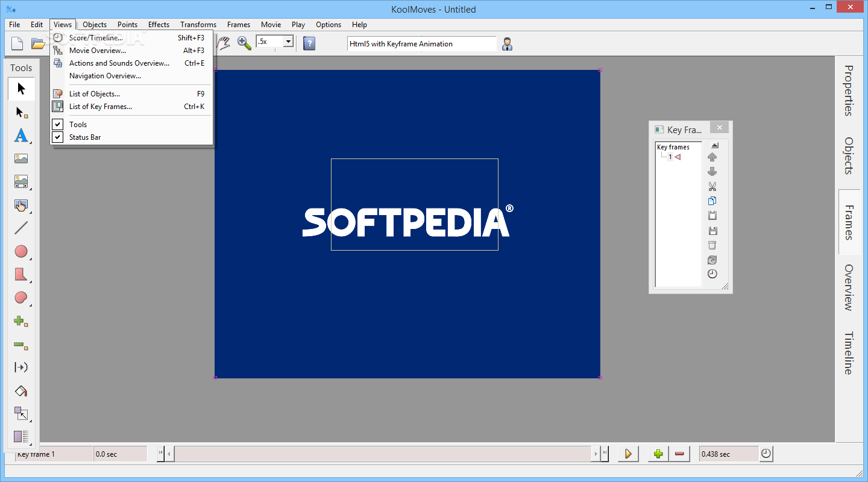The height and width of the screenshot is (482, 868).
Task: Open the zoom level .5x dropdown
Action: [x=288, y=42]
